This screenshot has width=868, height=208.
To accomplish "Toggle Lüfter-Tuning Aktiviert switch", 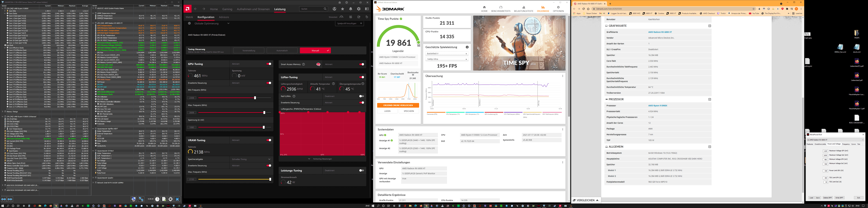I will tap(362, 77).
